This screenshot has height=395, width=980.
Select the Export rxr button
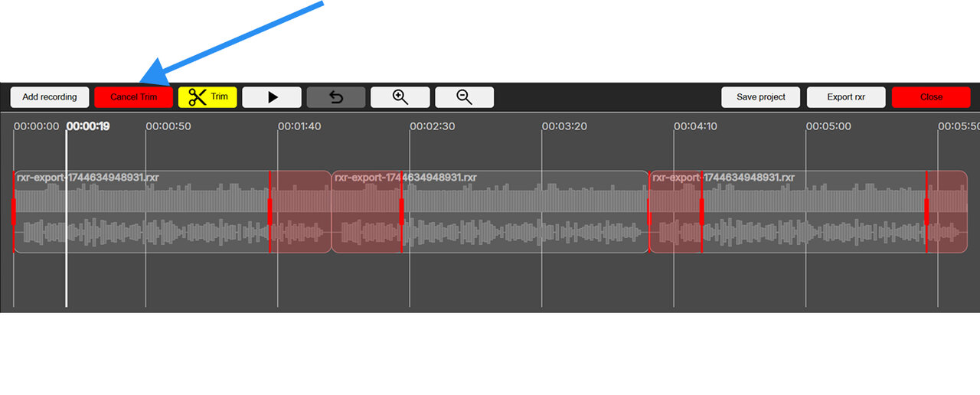[x=846, y=97]
